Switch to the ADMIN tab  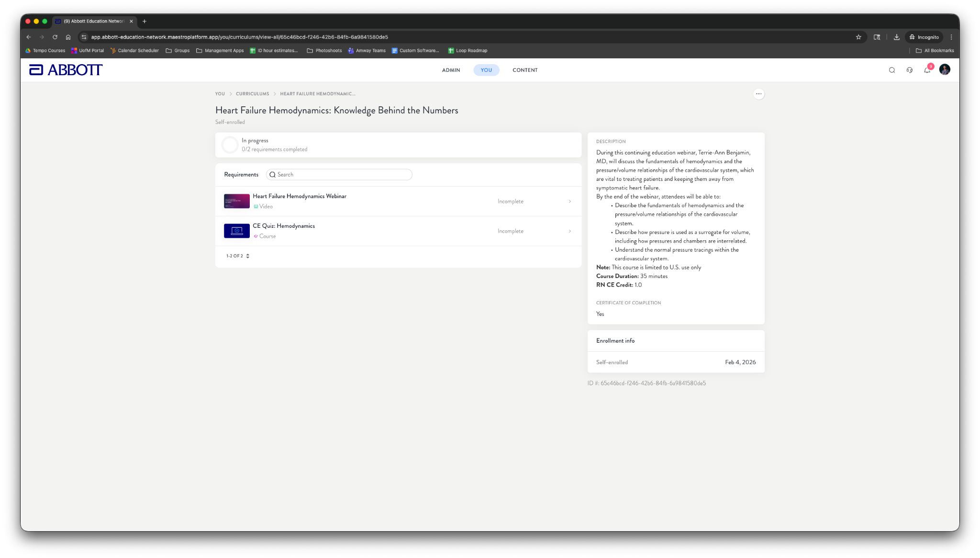[451, 70]
